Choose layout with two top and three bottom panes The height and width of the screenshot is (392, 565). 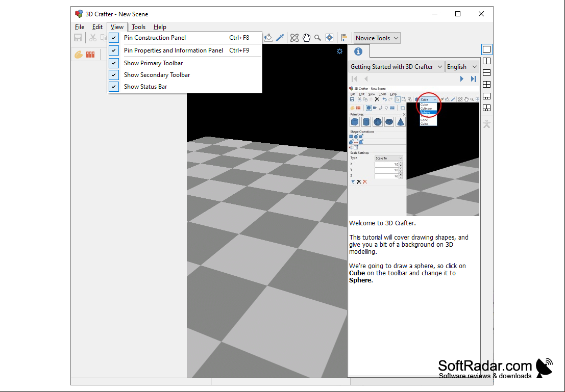[x=486, y=108]
